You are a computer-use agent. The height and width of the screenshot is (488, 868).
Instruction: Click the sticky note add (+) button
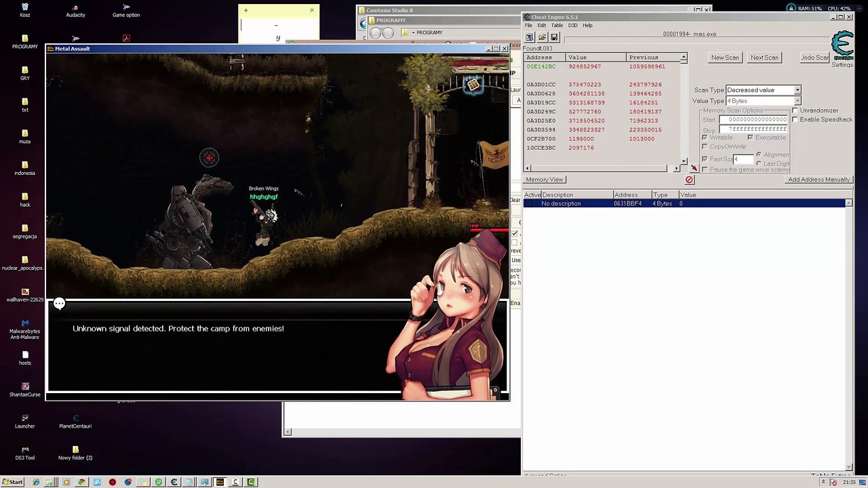tap(245, 10)
